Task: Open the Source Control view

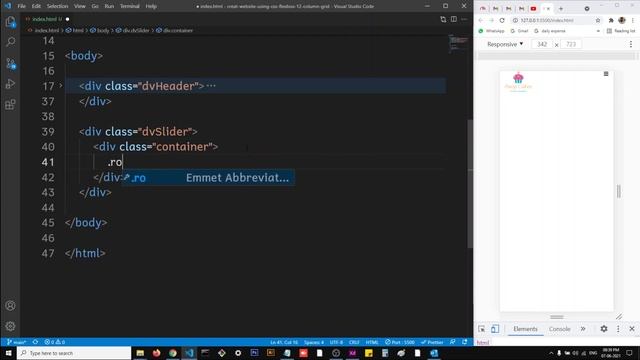Action: [11, 63]
